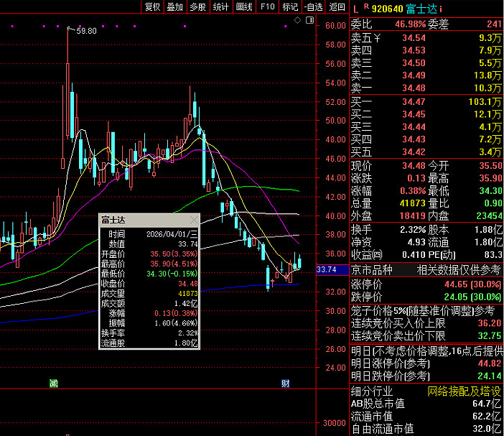Click the stock code 920640
The height and width of the screenshot is (436, 504).
click(x=387, y=9)
